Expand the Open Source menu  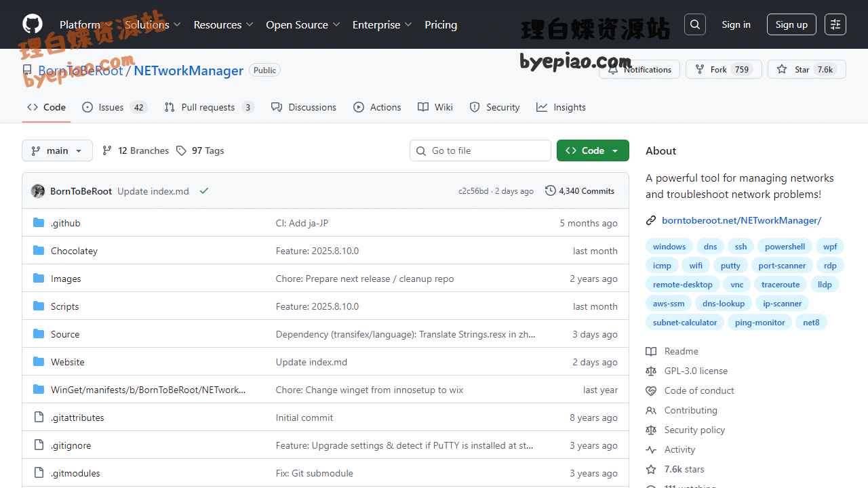click(x=302, y=24)
